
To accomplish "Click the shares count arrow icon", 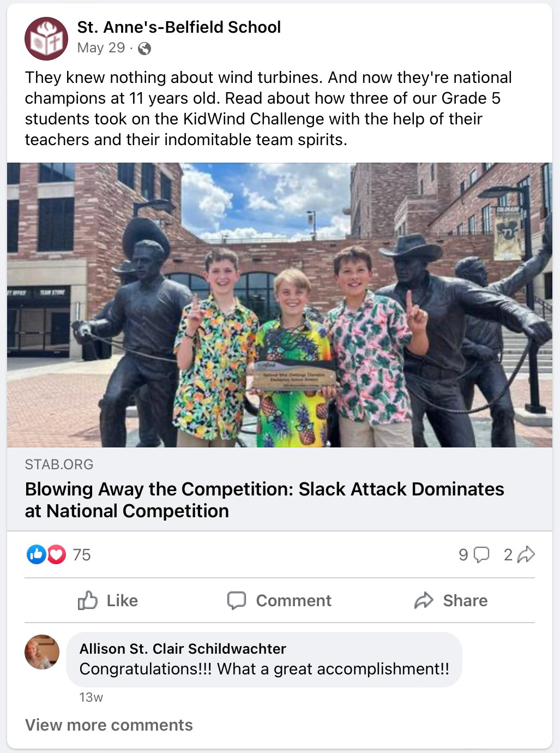I will [526, 555].
